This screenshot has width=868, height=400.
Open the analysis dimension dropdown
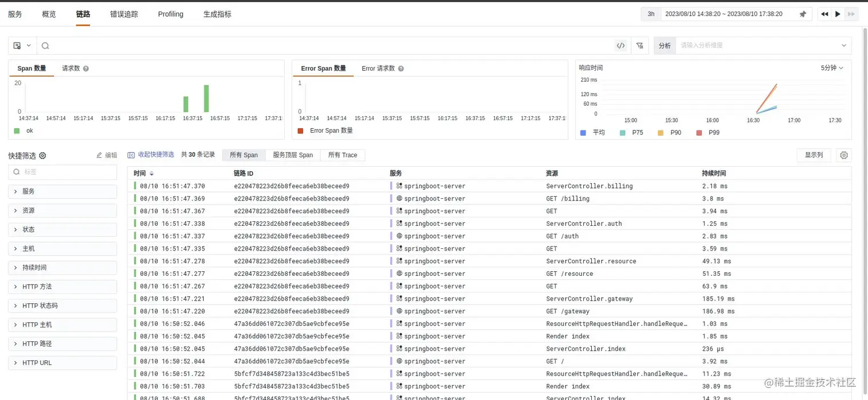click(x=764, y=45)
